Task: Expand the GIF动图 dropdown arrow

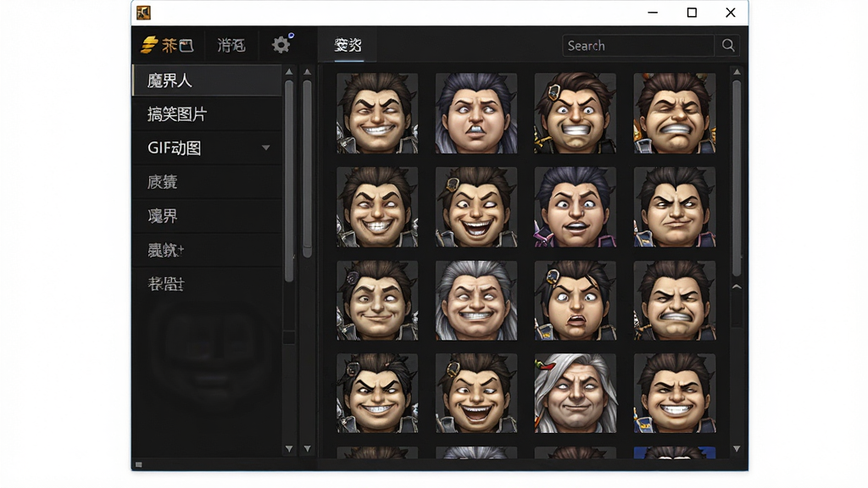Action: 265,147
